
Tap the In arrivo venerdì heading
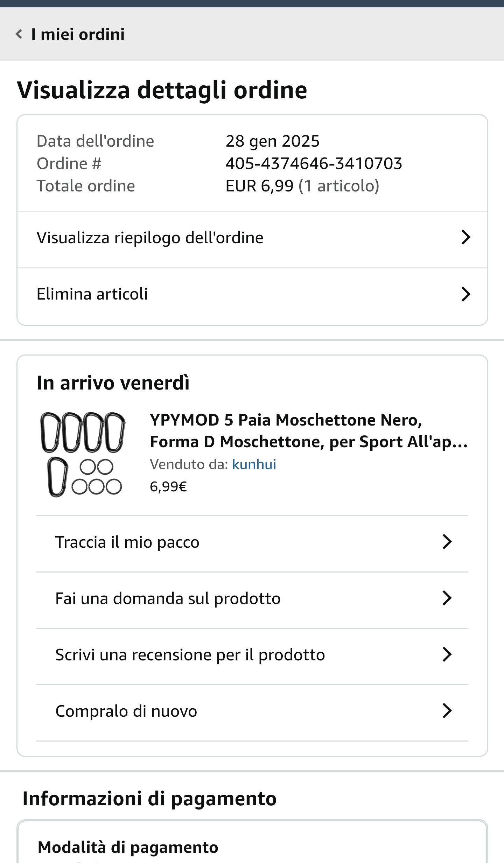(x=113, y=383)
